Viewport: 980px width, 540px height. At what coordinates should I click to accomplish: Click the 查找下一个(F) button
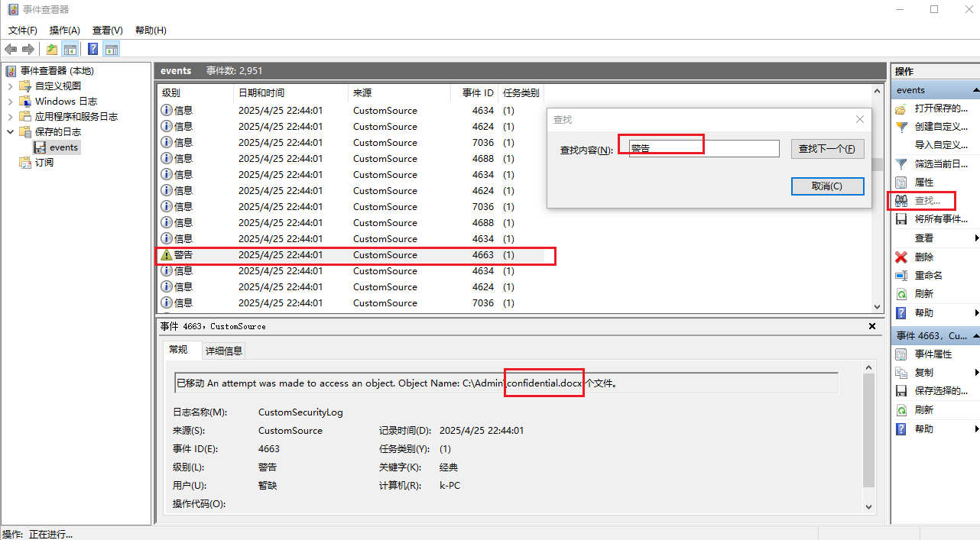(x=826, y=149)
